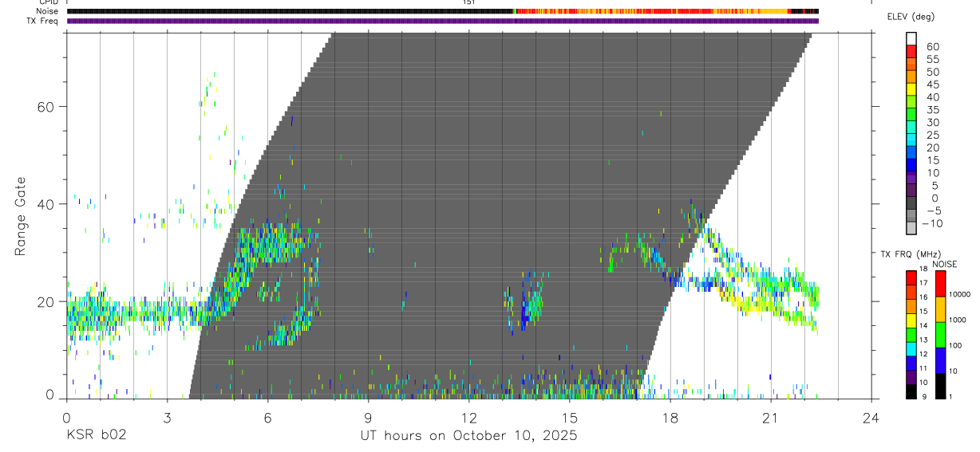This screenshot has width=980, height=452.
Task: Click the x-axis tick label '3'
Action: point(167,418)
